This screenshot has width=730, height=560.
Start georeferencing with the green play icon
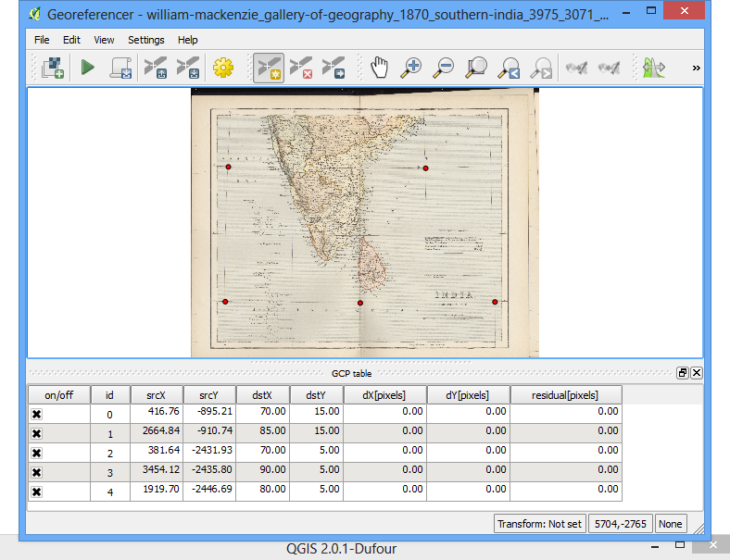click(x=87, y=68)
